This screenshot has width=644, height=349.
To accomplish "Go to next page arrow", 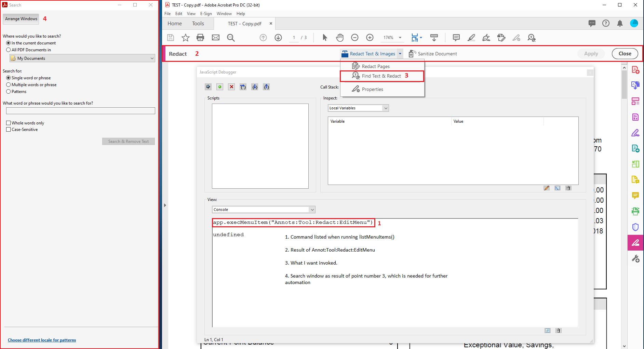I will coord(278,38).
